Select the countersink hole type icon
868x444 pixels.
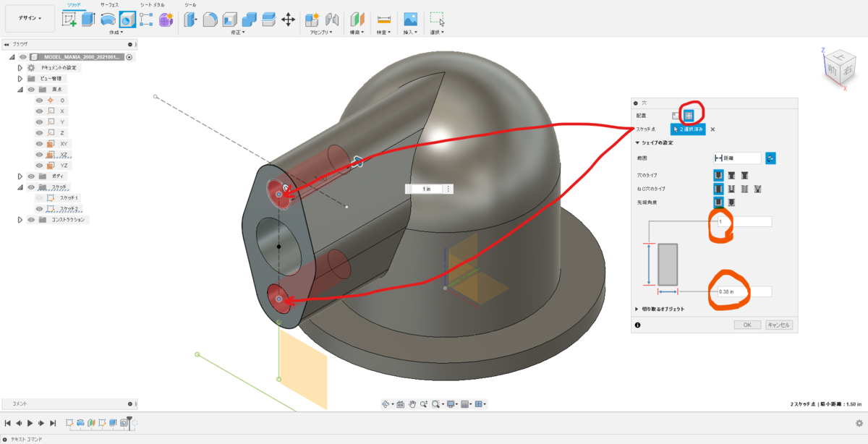pyautogui.click(x=744, y=175)
